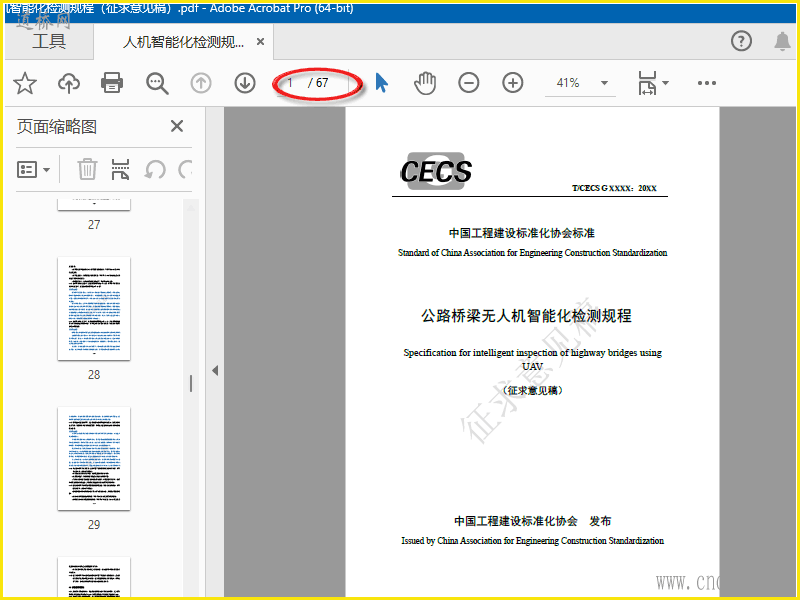Screen dimensions: 800x600
Task: View notifications bell
Action: (x=782, y=41)
